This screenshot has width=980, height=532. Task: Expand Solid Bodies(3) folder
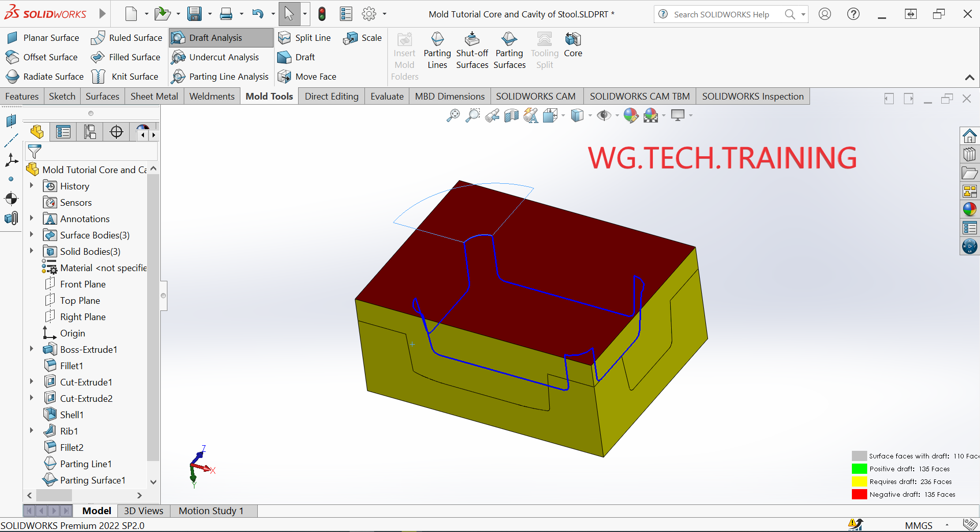32,251
